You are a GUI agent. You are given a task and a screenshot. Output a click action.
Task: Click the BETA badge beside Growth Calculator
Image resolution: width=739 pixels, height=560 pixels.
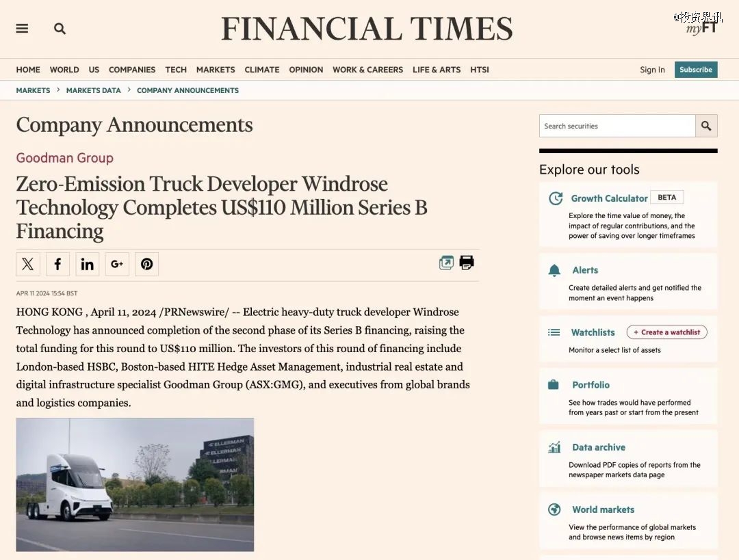(x=667, y=198)
